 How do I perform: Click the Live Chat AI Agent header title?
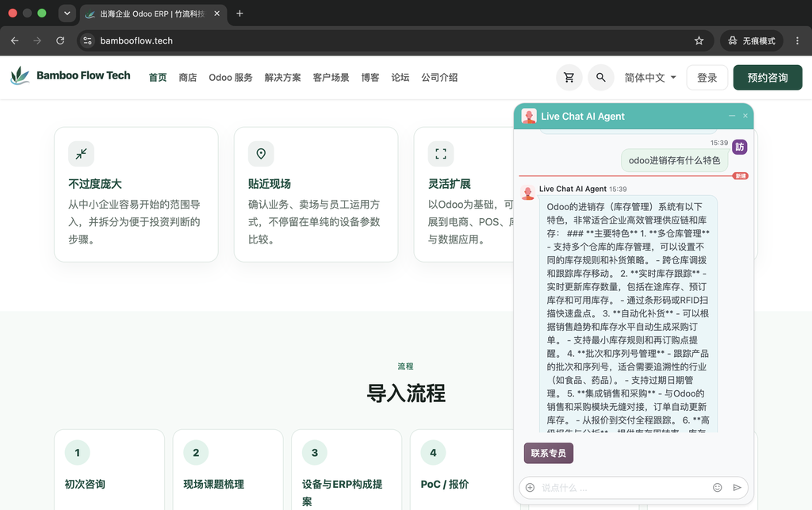click(x=583, y=116)
